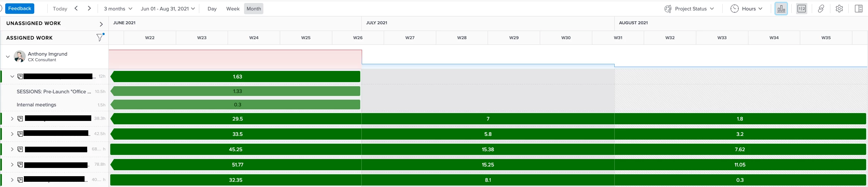Screen dimensions: 868x187
Task: Jump to Today in the timeline
Action: (60, 9)
